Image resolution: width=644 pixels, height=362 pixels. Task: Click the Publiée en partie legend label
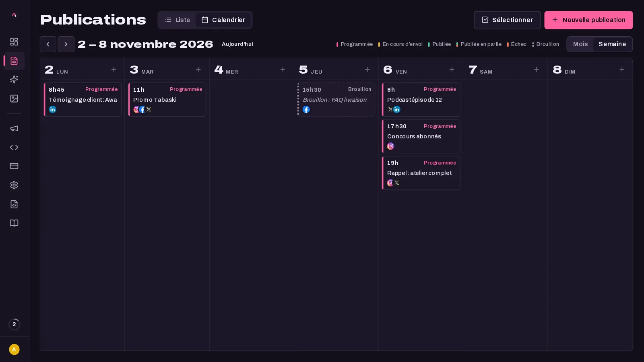click(481, 44)
